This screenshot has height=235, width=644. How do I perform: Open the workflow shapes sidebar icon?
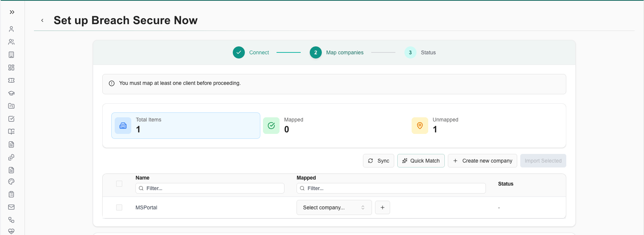coord(11,220)
